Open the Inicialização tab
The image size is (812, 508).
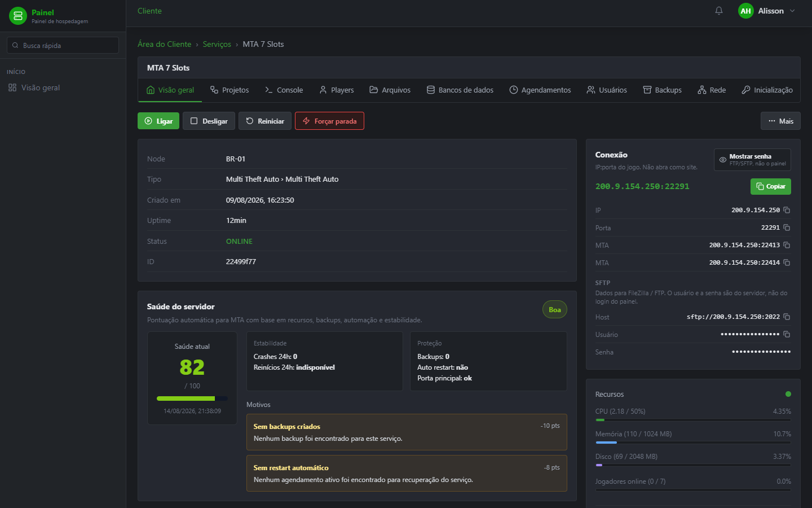click(767, 90)
